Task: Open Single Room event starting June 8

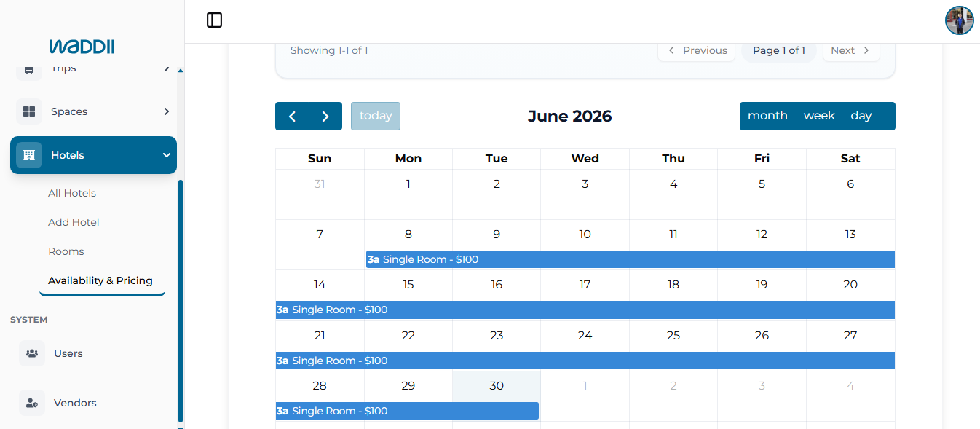Action: (631, 259)
